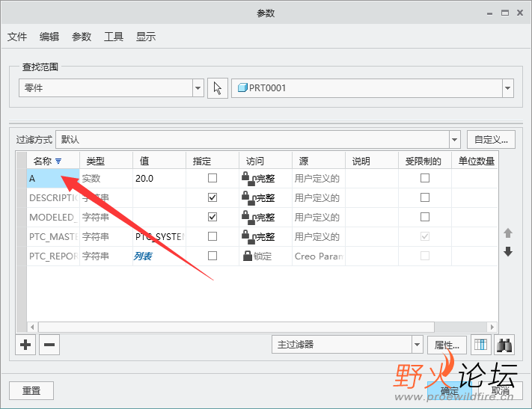The height and width of the screenshot is (409, 532).
Task: Click the 自定义... button
Action: [x=491, y=140]
